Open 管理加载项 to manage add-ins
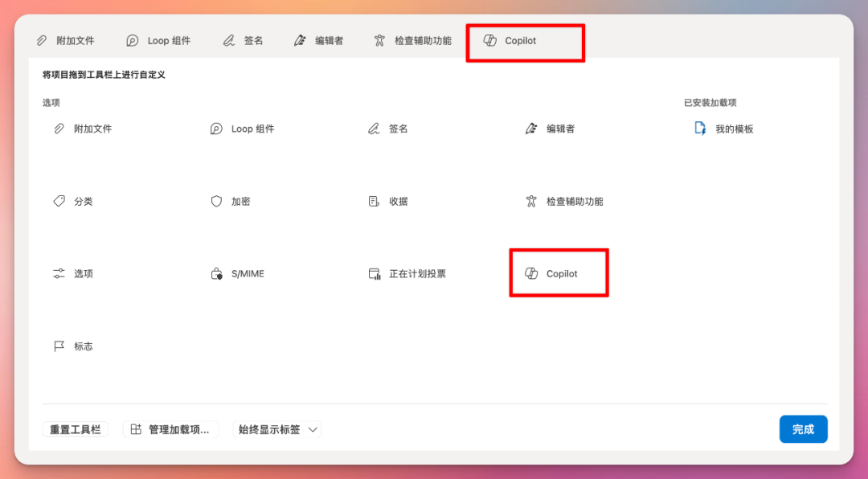This screenshot has width=868, height=479. 170,428
